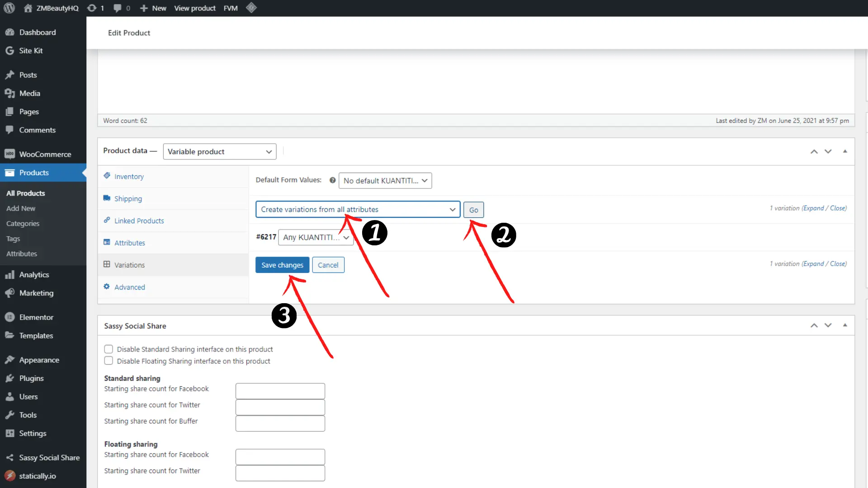Open Add New under Products
Screen dimensions: 868x488
tap(21, 208)
